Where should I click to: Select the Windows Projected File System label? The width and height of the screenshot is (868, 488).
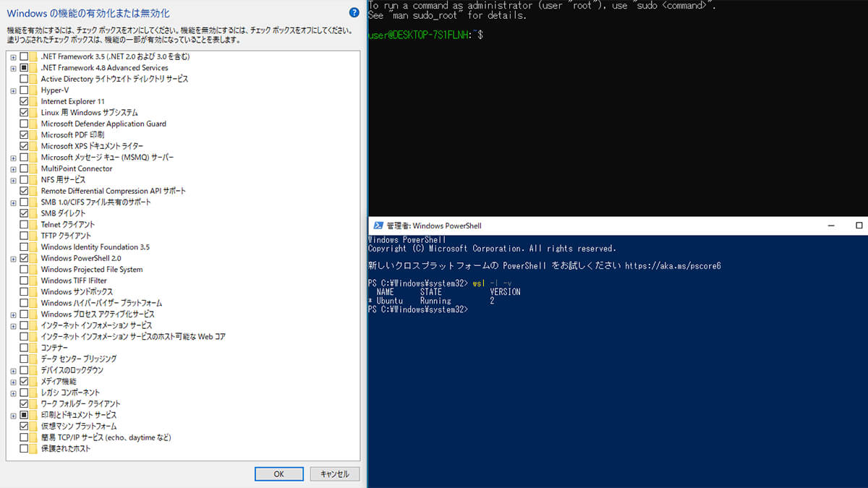(92, 270)
